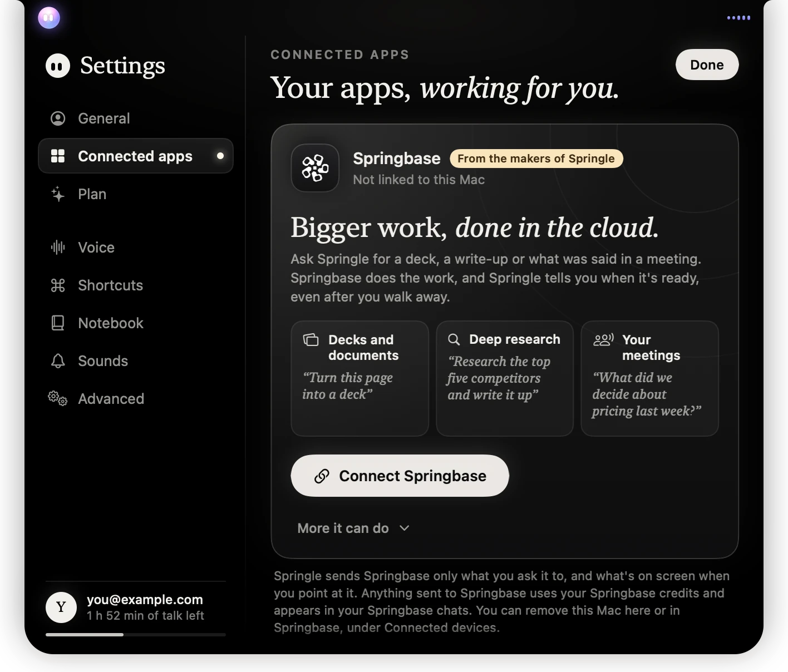788x672 pixels.
Task: Click the link icon in Connect Springbase
Action: pyautogui.click(x=322, y=476)
